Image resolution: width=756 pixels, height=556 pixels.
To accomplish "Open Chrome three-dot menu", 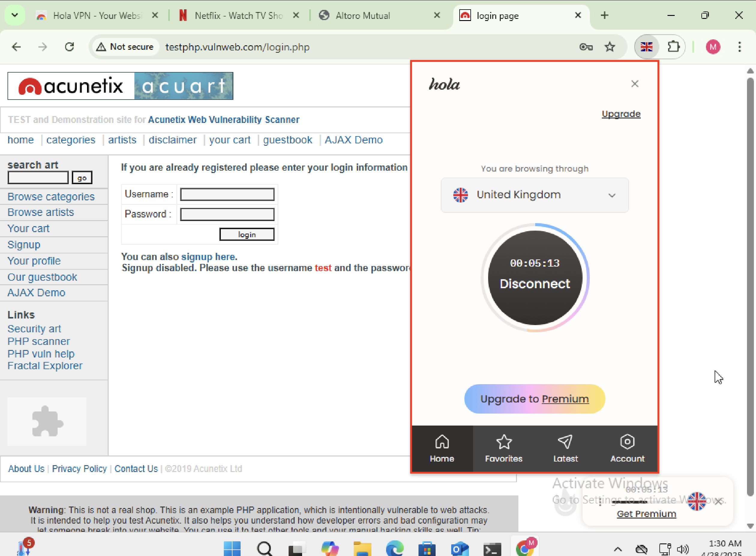I will [739, 47].
